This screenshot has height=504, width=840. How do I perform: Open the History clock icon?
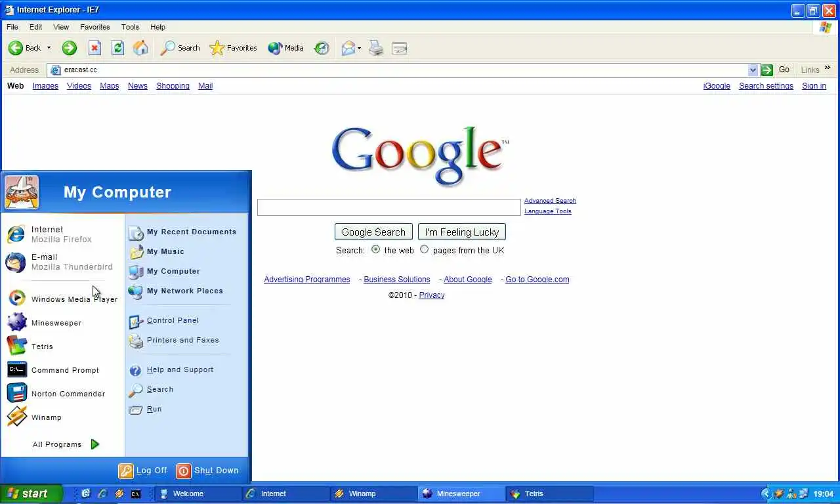coord(322,48)
